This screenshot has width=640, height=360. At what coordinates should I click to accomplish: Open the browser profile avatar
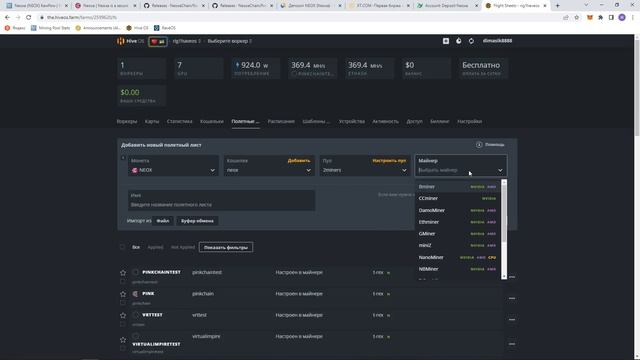[622, 18]
